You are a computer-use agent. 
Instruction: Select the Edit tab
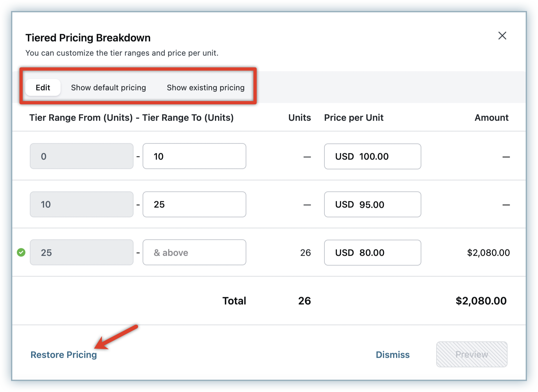[x=43, y=87]
